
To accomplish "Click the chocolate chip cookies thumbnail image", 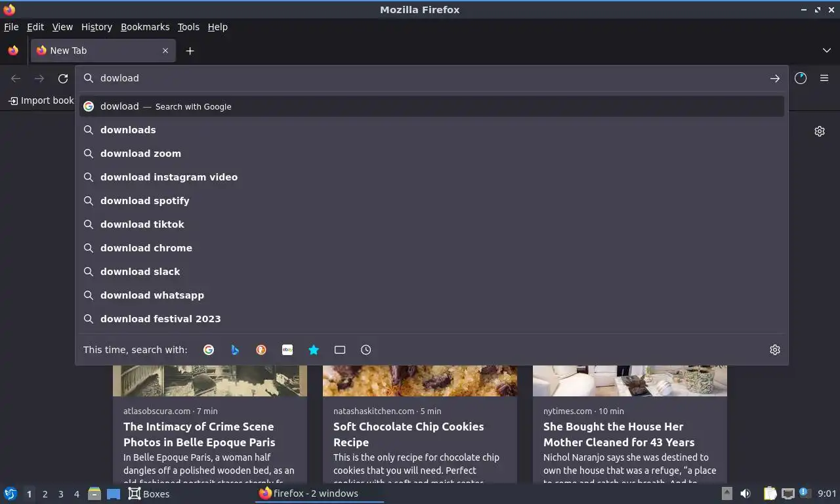I will 420,381.
